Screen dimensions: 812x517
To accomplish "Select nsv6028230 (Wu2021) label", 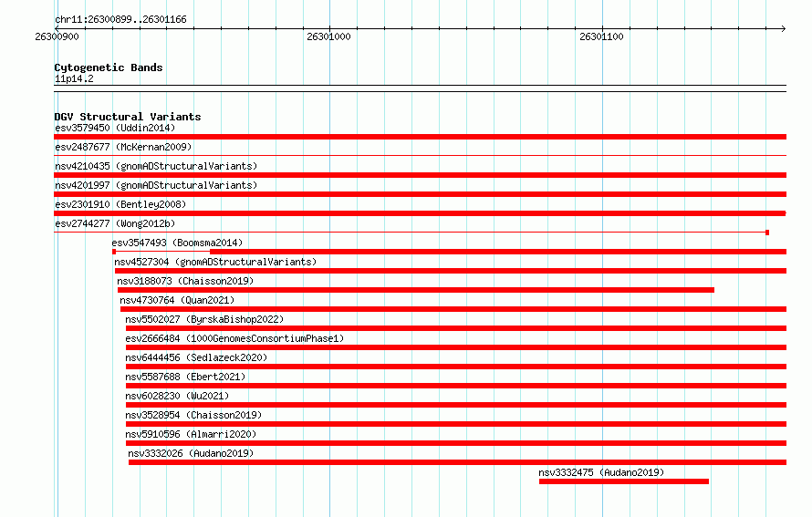I will (x=177, y=396).
